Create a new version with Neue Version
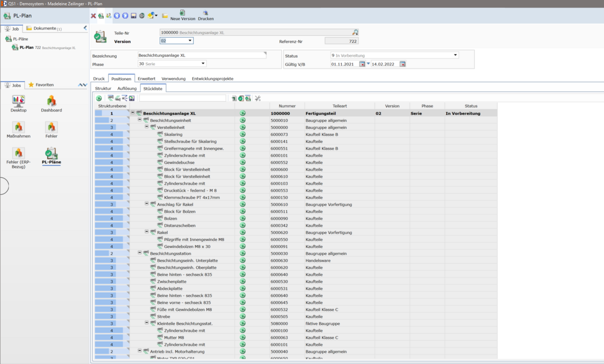This screenshot has width=604, height=364. point(183,16)
